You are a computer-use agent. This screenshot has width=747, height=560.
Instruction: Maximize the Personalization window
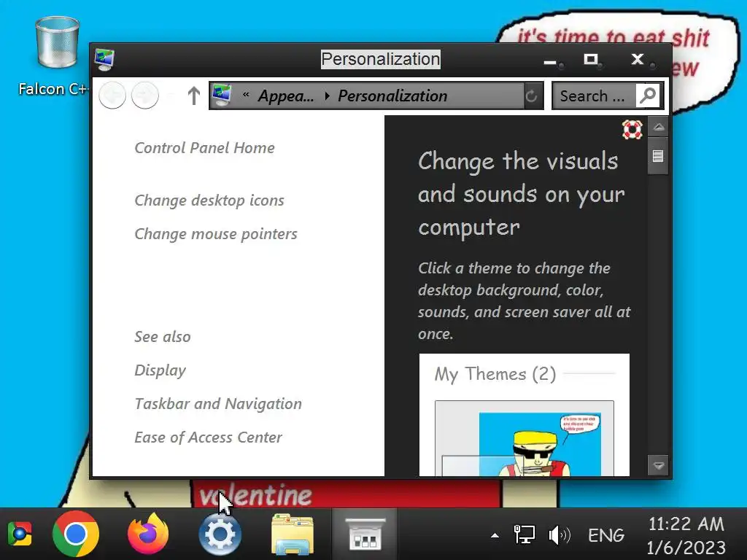(x=591, y=60)
